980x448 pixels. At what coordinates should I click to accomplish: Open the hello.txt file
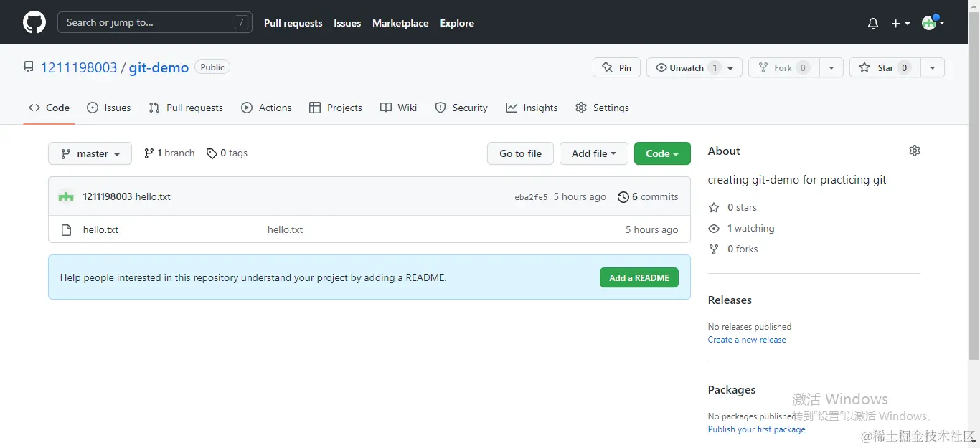click(x=100, y=229)
